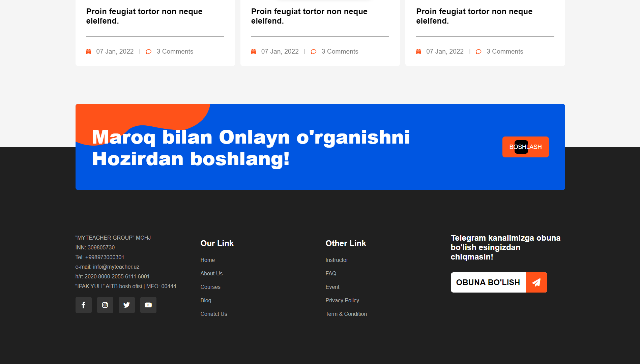The height and width of the screenshot is (364, 640).
Task: Open the YouTube social icon
Action: click(148, 305)
